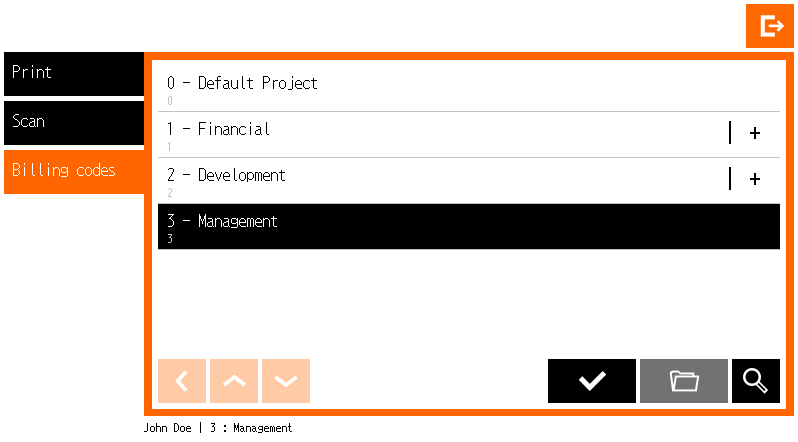Go back with the left arrow button
Image resolution: width=798 pixels, height=442 pixels.
[x=182, y=381]
